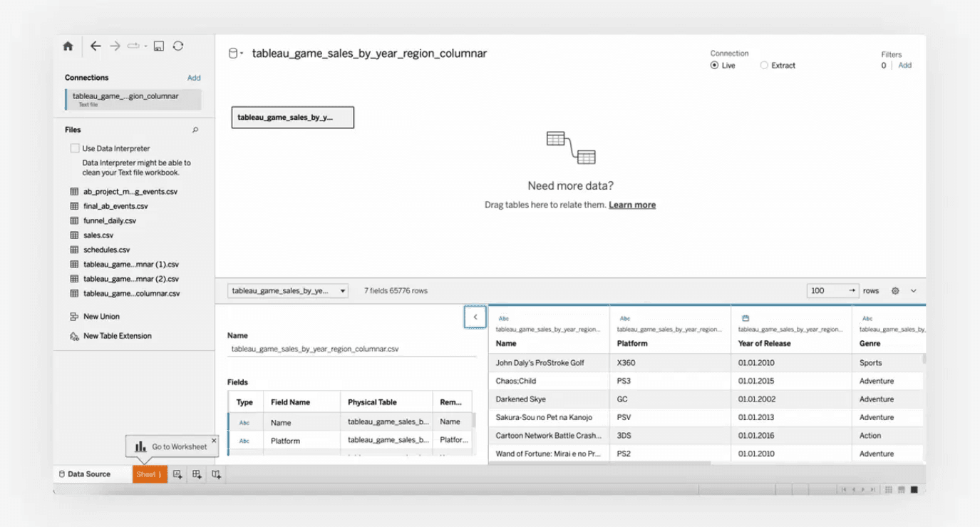This screenshot has height=527, width=980.
Task: Select the tableau_game connection entry
Action: [133, 99]
